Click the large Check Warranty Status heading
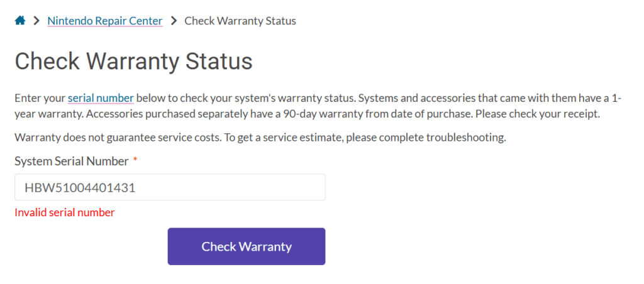This screenshot has width=644, height=284. click(x=133, y=61)
